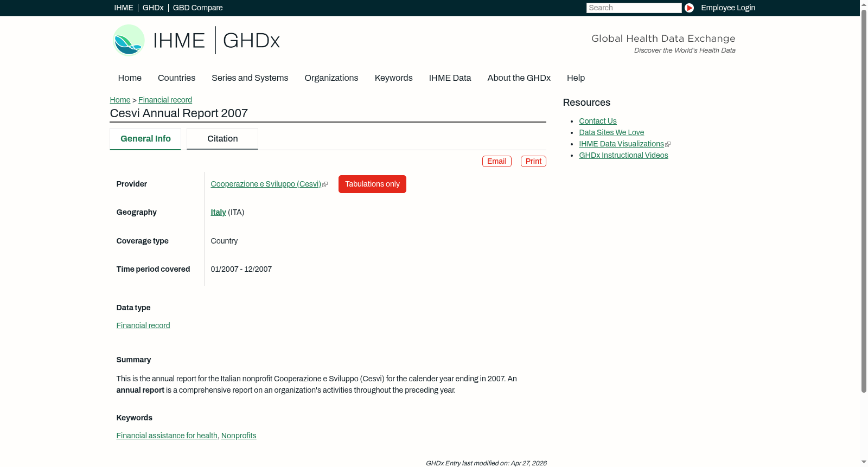Open the Keywords menu item
Image resolution: width=868 pixels, height=467 pixels.
(x=393, y=78)
